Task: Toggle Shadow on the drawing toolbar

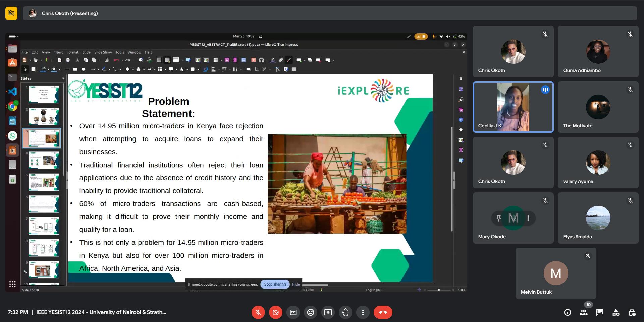Action: (x=248, y=69)
